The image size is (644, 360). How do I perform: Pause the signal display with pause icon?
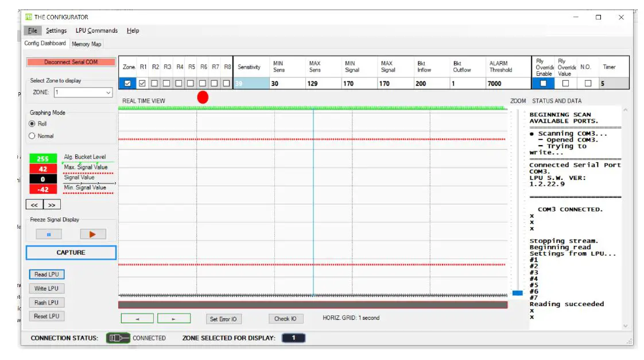pyautogui.click(x=48, y=233)
